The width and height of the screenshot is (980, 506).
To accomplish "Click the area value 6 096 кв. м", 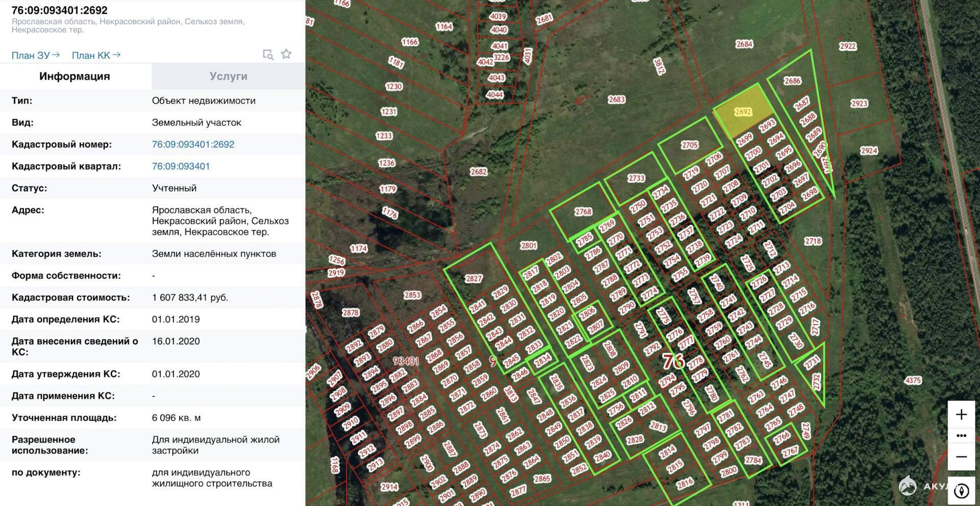I will 176,418.
